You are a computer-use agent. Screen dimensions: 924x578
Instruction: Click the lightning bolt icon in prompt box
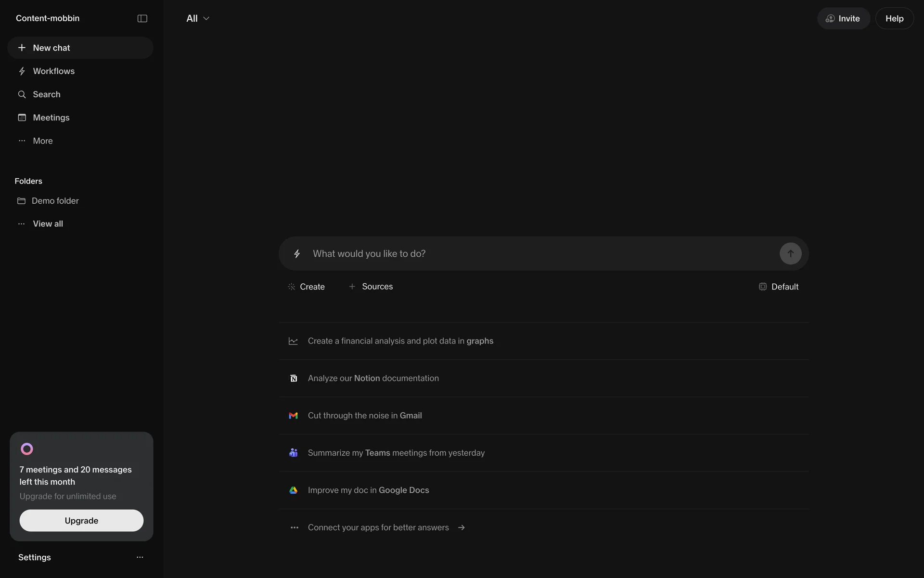click(297, 254)
